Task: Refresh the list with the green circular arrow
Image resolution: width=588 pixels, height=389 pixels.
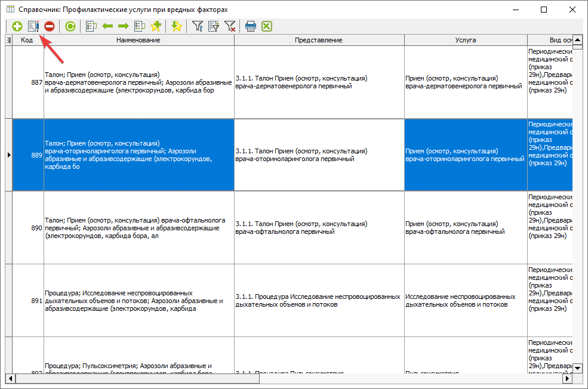Action: click(70, 26)
